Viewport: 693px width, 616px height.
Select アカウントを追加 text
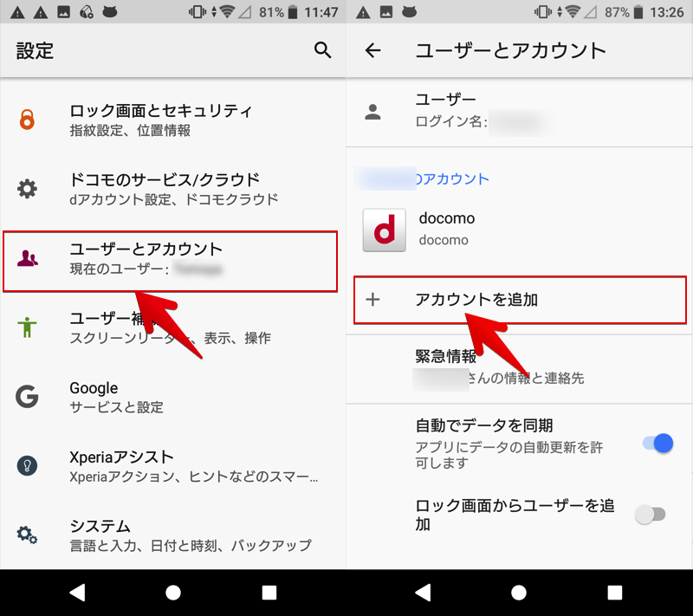pyautogui.click(x=476, y=300)
